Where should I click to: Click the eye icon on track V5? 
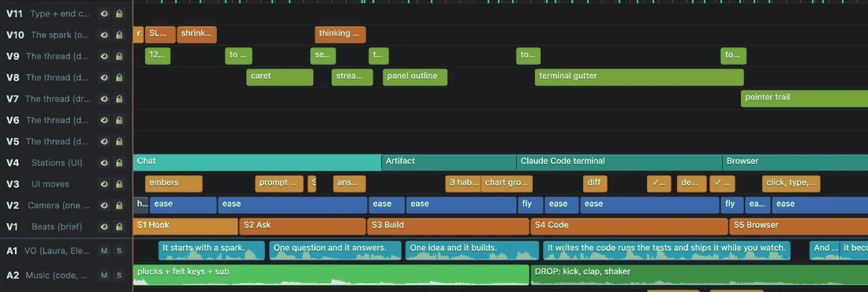pos(104,141)
